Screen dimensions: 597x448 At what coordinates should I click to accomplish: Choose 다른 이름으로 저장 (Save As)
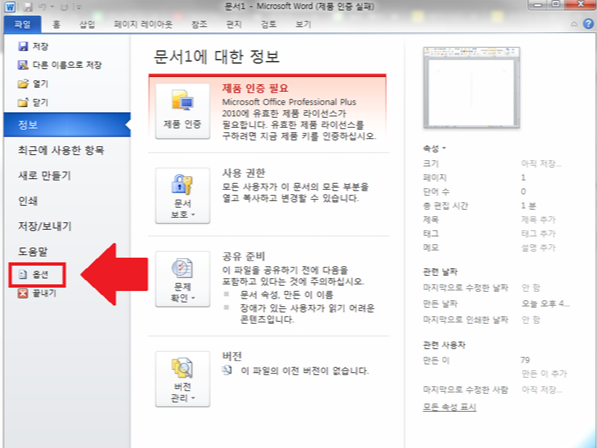(60, 65)
